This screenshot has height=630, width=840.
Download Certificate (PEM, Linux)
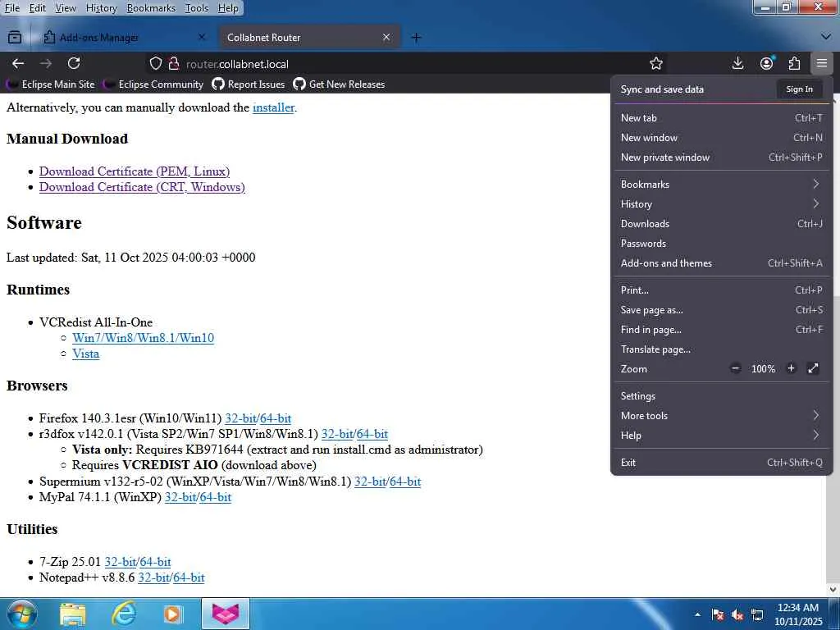(x=135, y=171)
